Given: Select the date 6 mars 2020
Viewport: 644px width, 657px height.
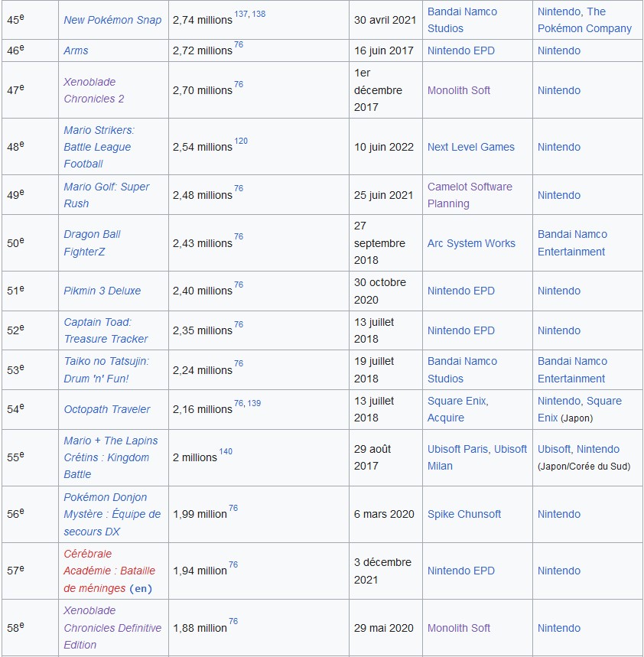Looking at the screenshot, I should pyautogui.click(x=384, y=514).
